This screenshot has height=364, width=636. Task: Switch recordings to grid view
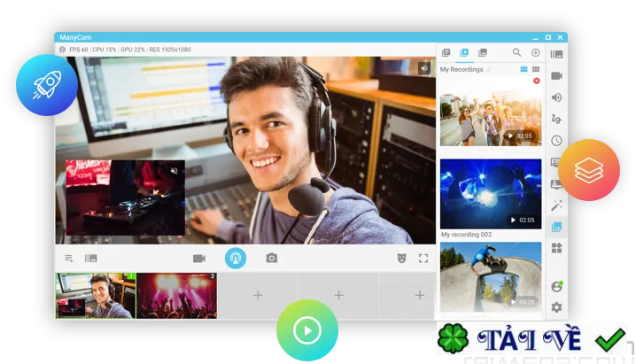coord(536,69)
